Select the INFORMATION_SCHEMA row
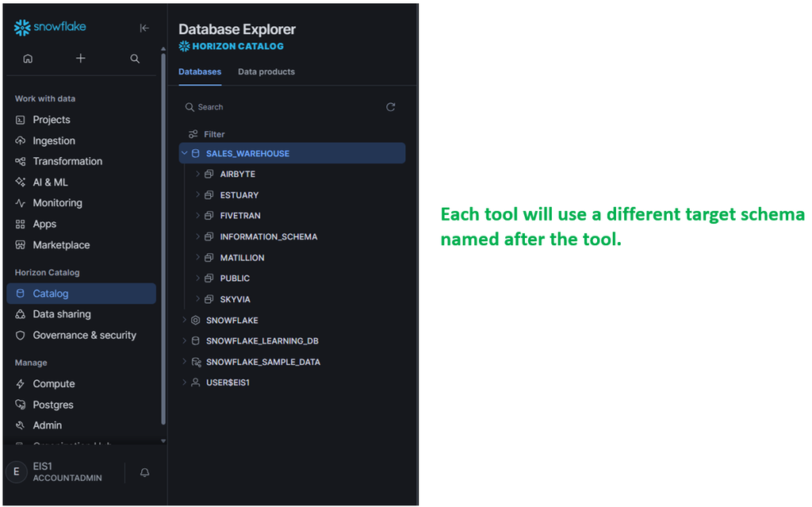Image resolution: width=812 pixels, height=507 pixels. tap(293, 236)
